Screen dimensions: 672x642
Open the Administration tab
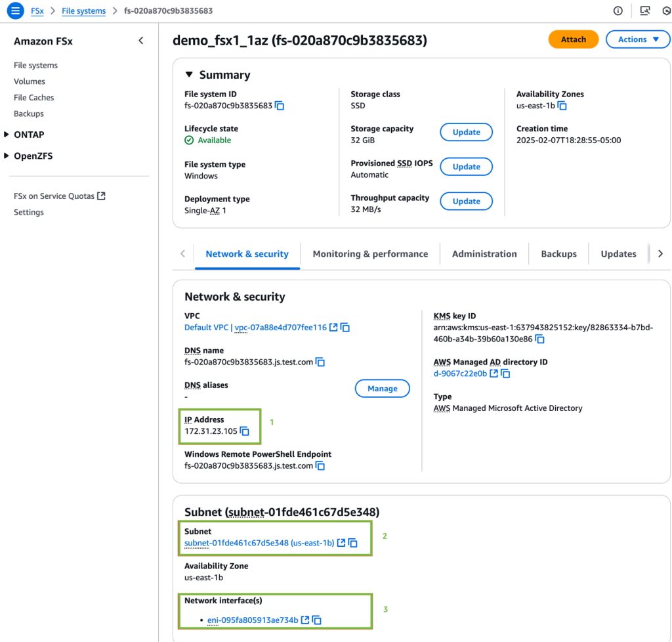coord(484,253)
